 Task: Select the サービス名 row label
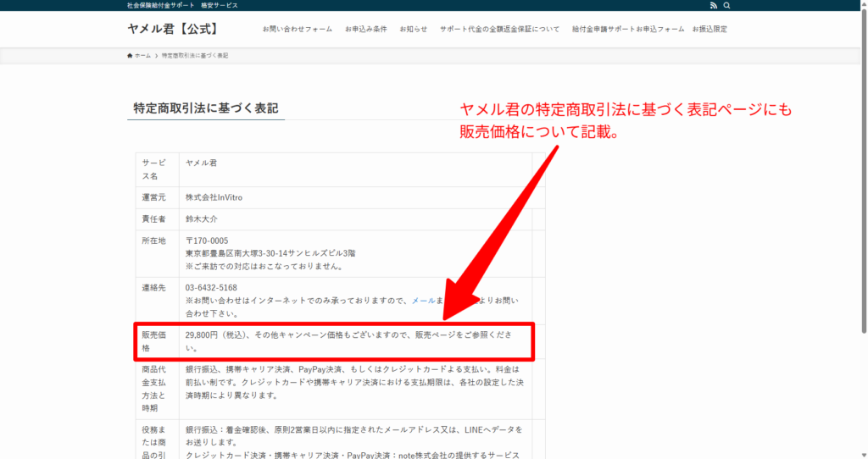(154, 169)
